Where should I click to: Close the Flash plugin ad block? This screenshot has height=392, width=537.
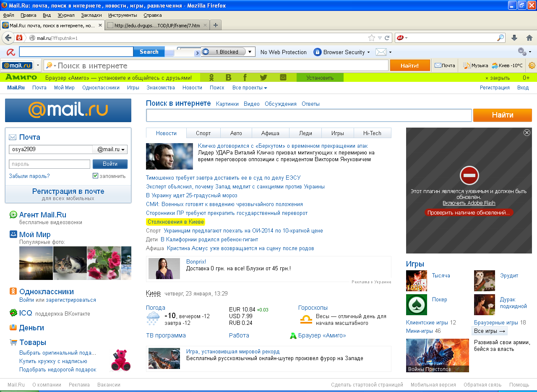click(x=527, y=133)
